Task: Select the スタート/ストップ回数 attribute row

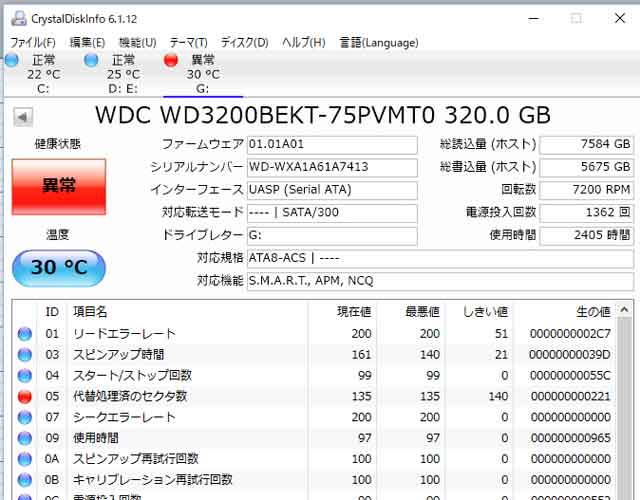Action: 314,376
